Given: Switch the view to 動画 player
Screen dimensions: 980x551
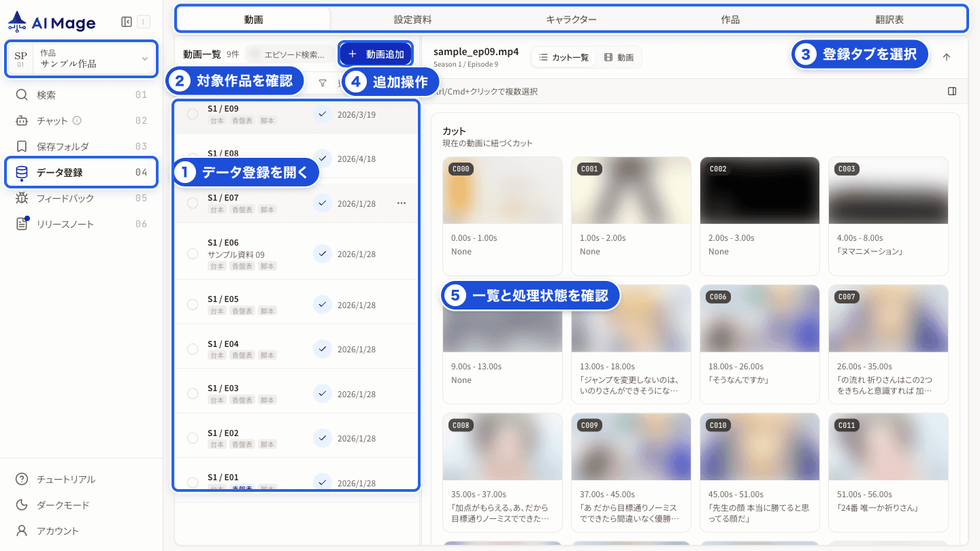Looking at the screenshot, I should (x=619, y=57).
